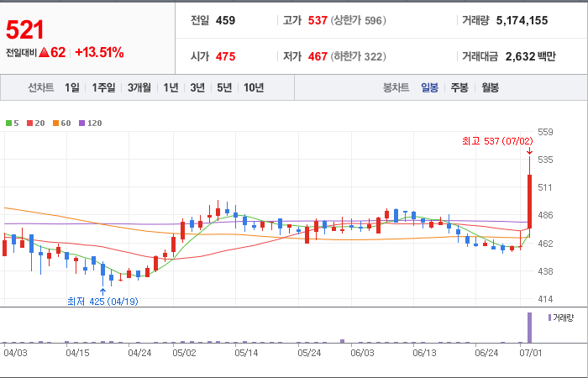Select the 1일 line chart range
The width and height of the screenshot is (588, 378).
point(72,87)
